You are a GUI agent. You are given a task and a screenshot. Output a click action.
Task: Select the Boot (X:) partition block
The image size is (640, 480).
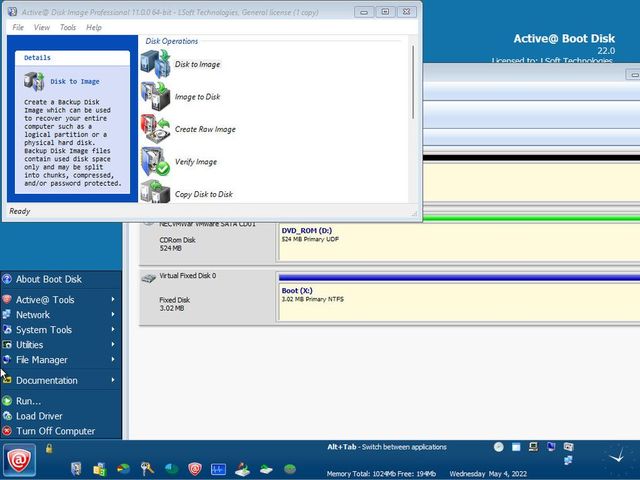coord(457,298)
